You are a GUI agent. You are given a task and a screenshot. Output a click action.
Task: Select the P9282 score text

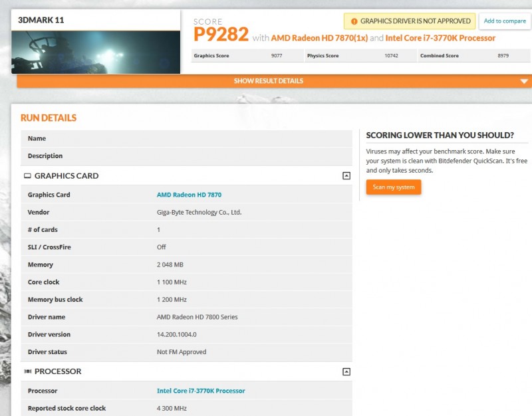coord(221,35)
